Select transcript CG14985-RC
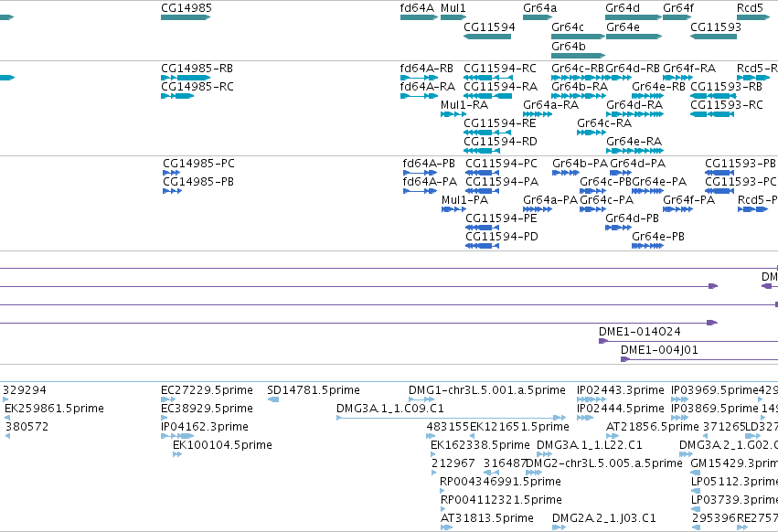Viewport: 778px width, 532px height. 177,96
